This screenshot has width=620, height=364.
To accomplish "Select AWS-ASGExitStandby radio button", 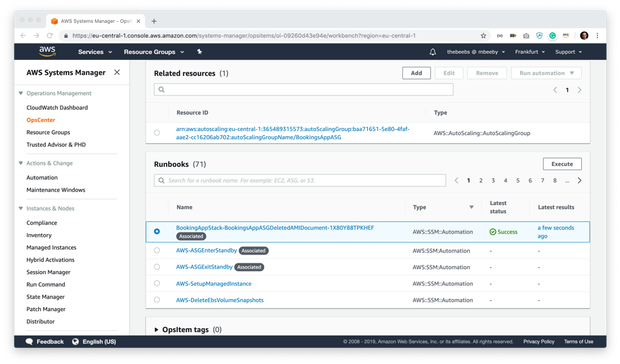I will point(157,267).
